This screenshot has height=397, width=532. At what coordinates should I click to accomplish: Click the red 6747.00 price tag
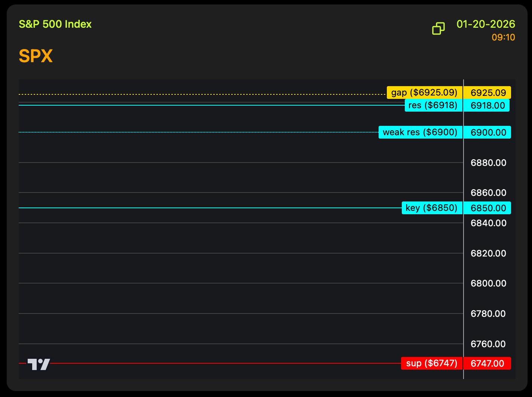click(x=487, y=363)
